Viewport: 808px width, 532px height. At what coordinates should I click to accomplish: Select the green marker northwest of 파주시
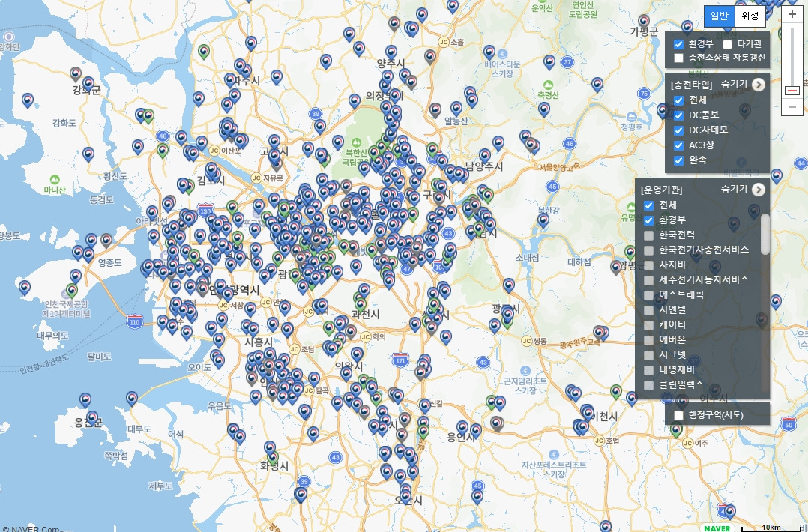204,52
